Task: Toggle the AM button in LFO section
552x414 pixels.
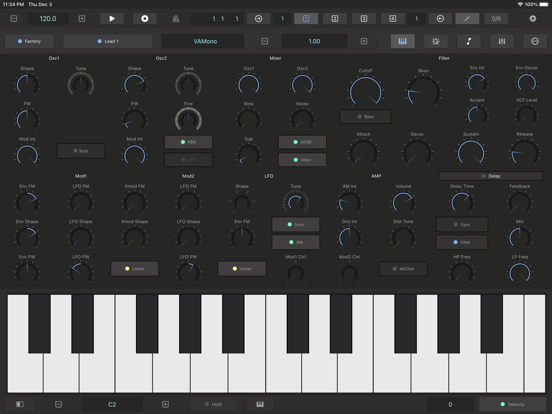Action: pos(296,242)
